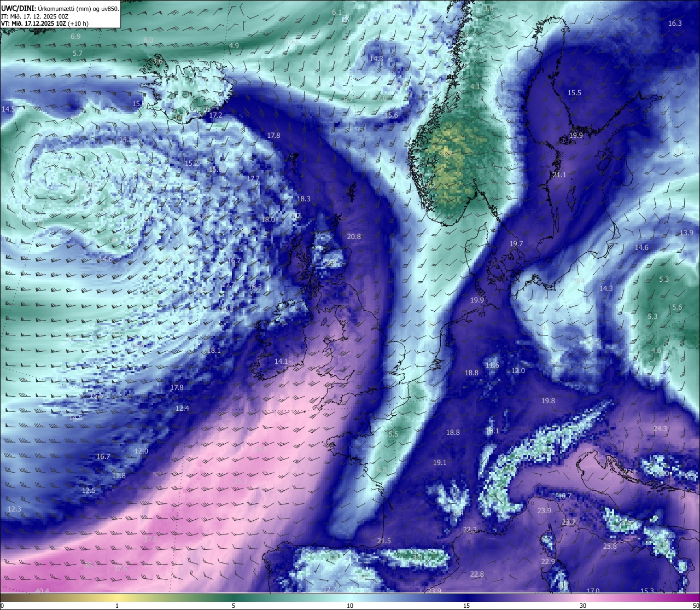Click the map value 4.9
Screen dimensions: 700x610
(x=234, y=46)
